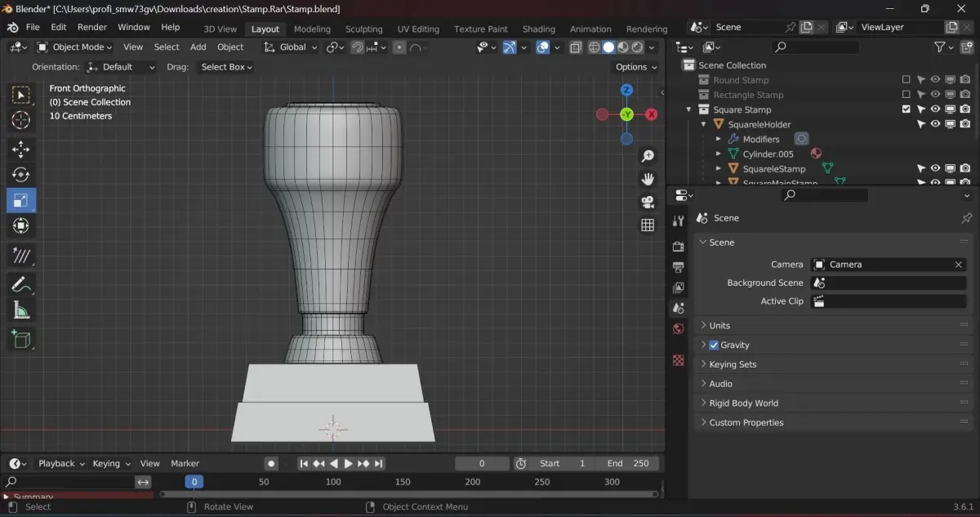Enable the Rectangle Stamp collection checkbox
Screen dimensions: 980x517
[x=906, y=95]
